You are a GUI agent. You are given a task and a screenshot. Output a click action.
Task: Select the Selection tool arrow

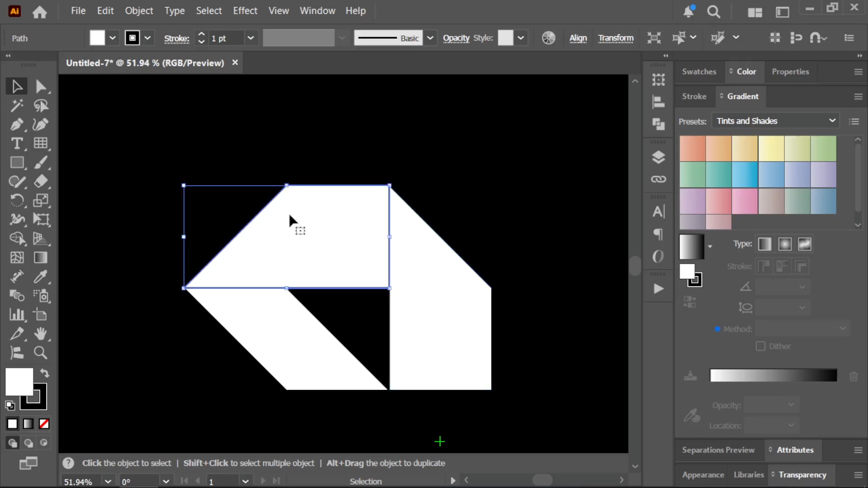point(17,86)
